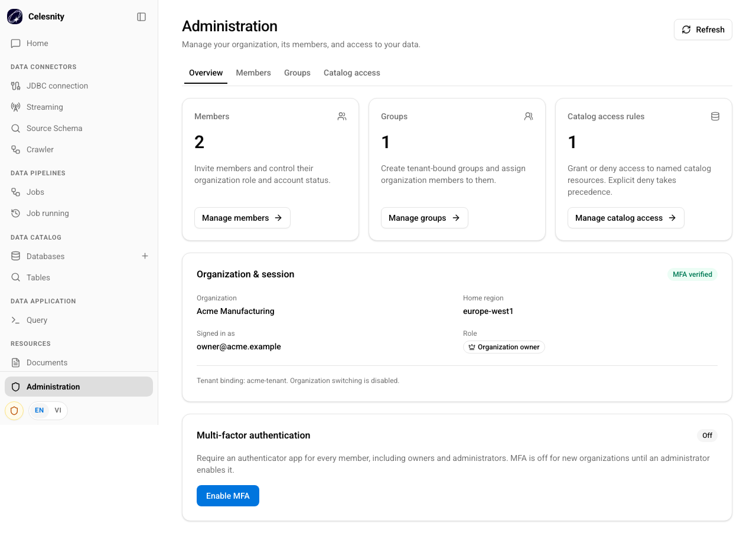Viewport: 756px width, 540px height.
Task: Click the Off status badge for MFA
Action: (707, 436)
